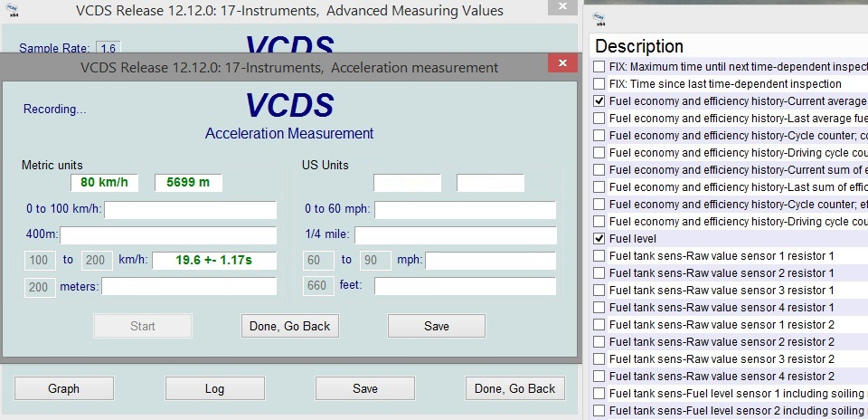Click the US Units label
The image size is (868, 420).
pyautogui.click(x=325, y=165)
